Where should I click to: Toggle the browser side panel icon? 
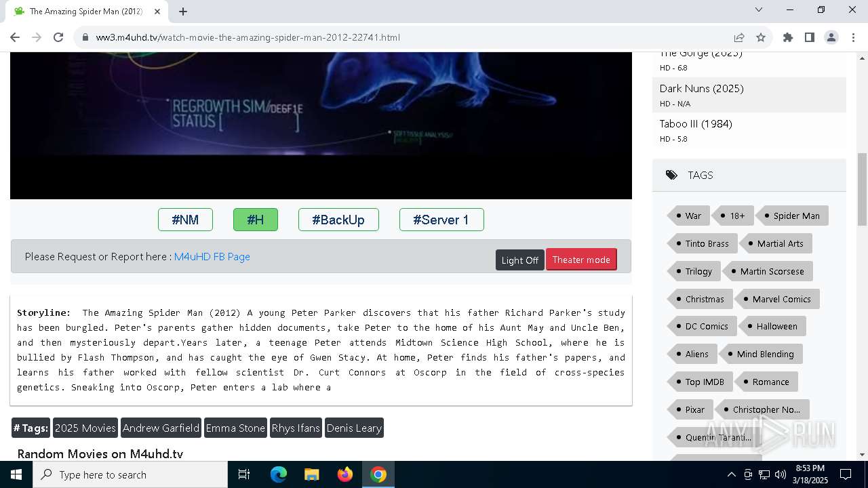tap(810, 37)
